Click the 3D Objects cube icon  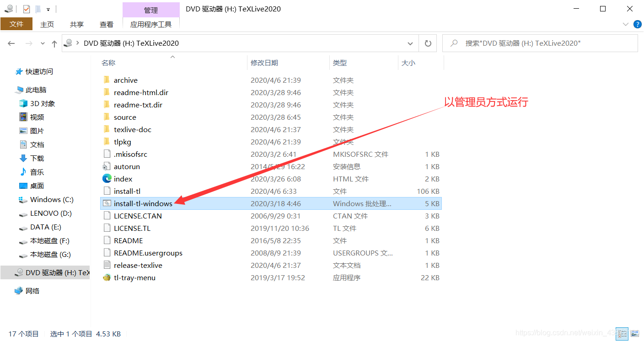(x=23, y=104)
